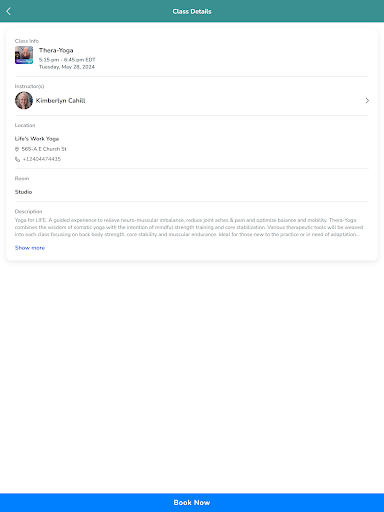Click the phone handset icon
384x512 pixels.
17,159
